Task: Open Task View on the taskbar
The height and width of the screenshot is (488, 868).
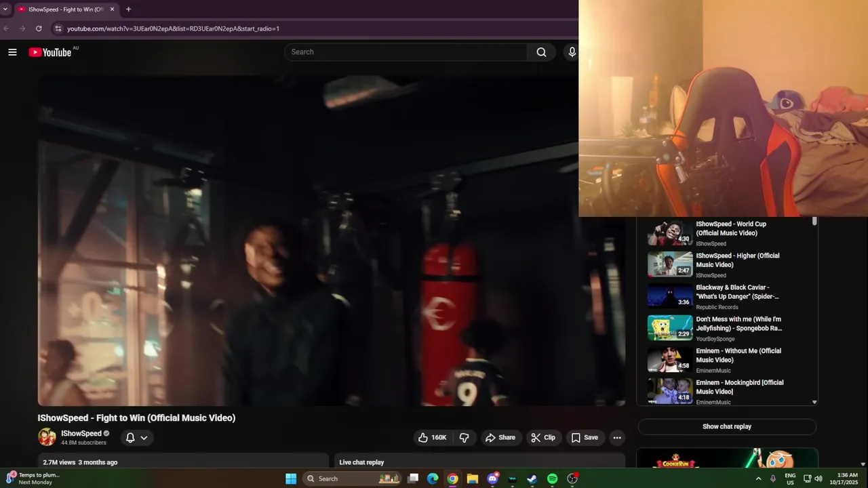Action: pos(413,479)
